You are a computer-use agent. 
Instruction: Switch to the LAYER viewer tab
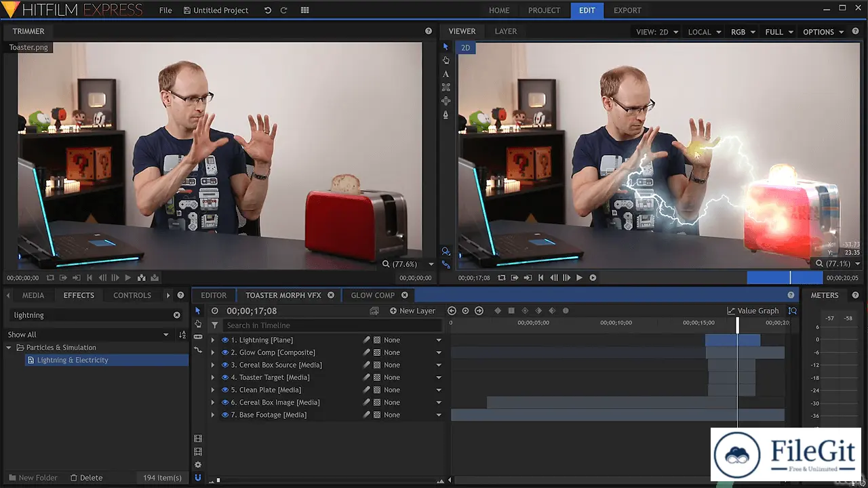tap(506, 31)
